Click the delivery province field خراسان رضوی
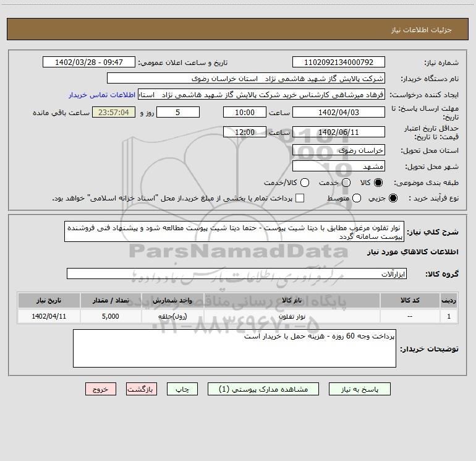 (339, 150)
